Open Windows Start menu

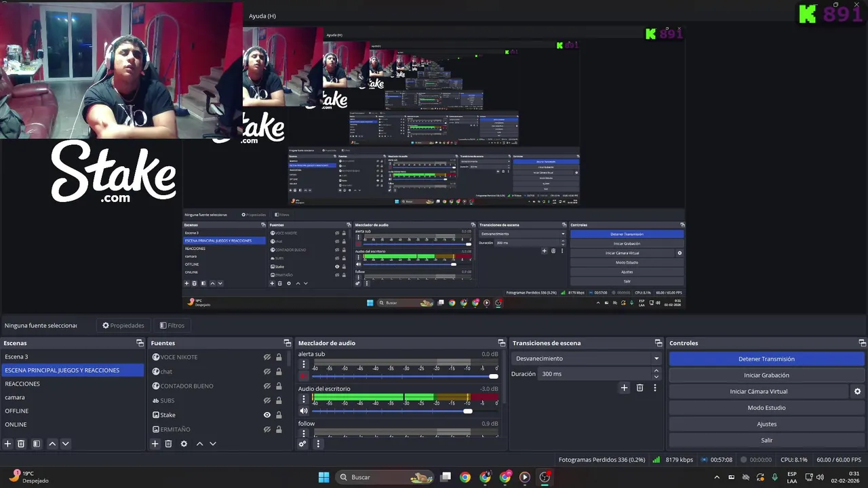pos(323,477)
